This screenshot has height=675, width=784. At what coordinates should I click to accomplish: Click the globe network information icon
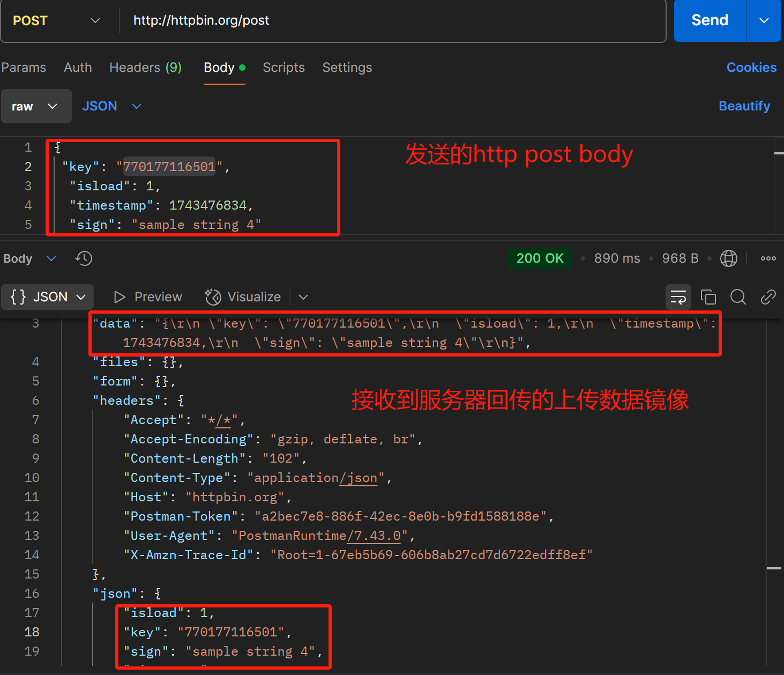[x=728, y=258]
